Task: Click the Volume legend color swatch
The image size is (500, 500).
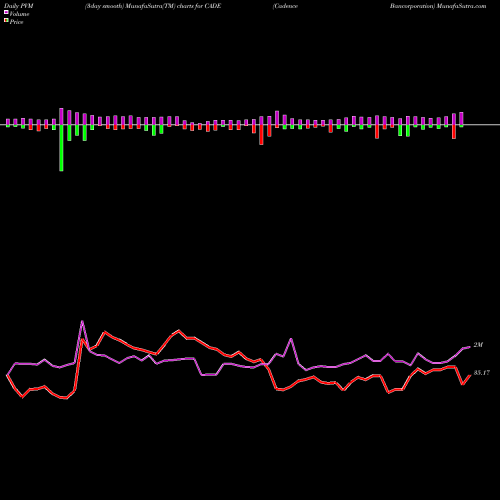Action: (6, 13)
